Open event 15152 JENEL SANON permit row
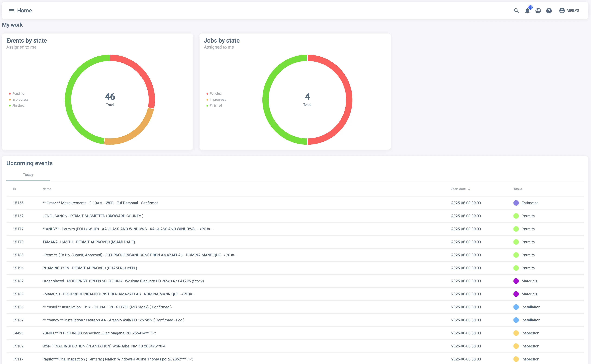Screen dimensions: 591x364 93,216
